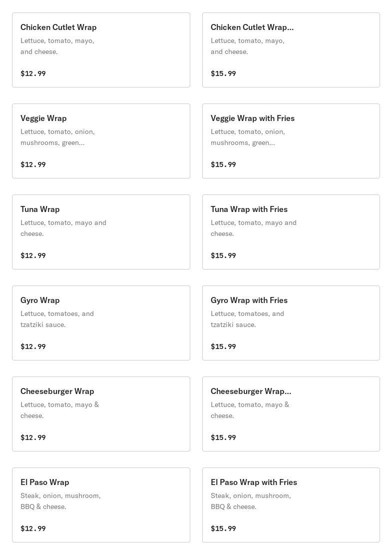Open the Gyro Wrap without fries card
Image resolution: width=392 pixels, height=545 pixels.
101,323
